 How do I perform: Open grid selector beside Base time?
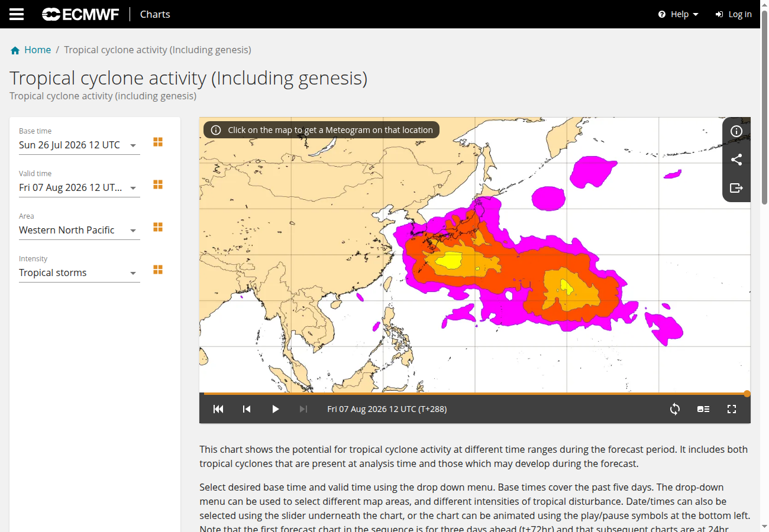click(x=158, y=142)
